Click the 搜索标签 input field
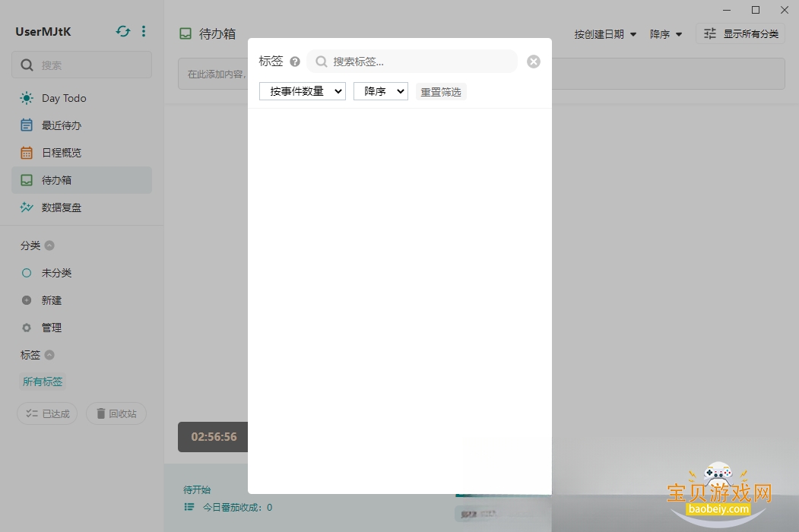The image size is (799, 532). 412,62
